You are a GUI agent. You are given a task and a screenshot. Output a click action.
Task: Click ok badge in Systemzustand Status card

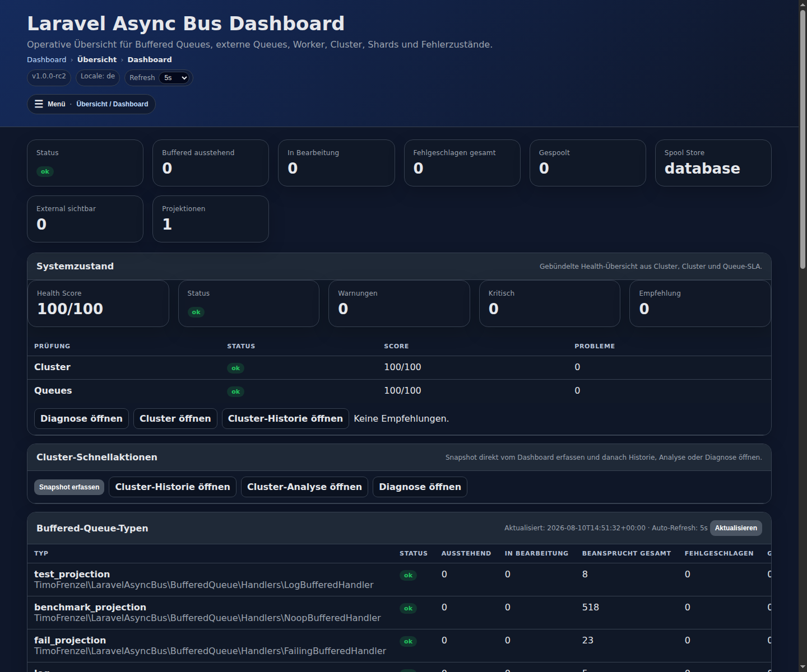pos(196,312)
